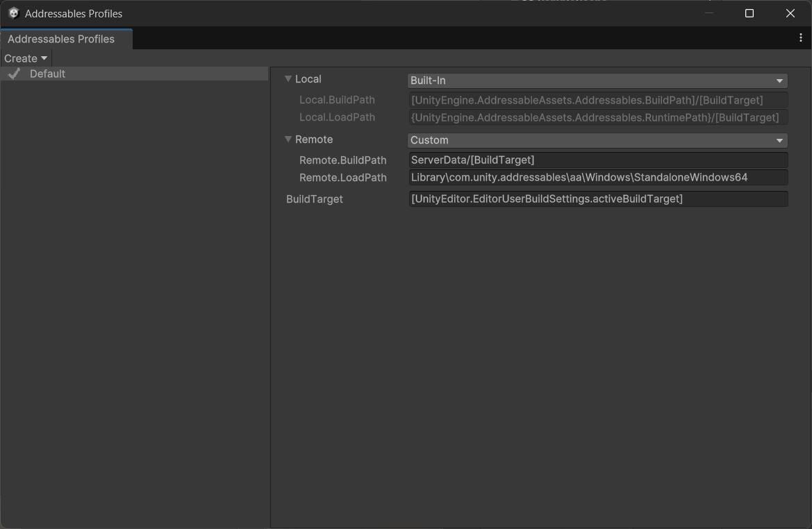Close the Addressables Profiles window

[x=790, y=13]
